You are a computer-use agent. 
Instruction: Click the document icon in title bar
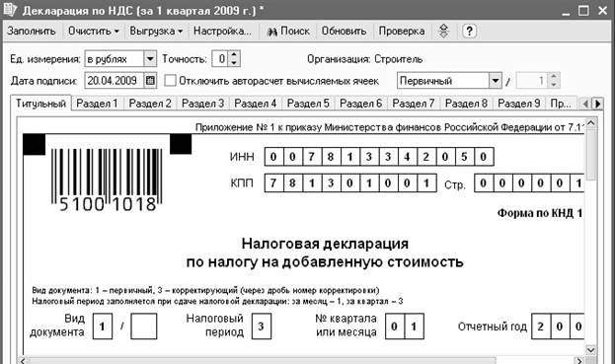coord(9,10)
